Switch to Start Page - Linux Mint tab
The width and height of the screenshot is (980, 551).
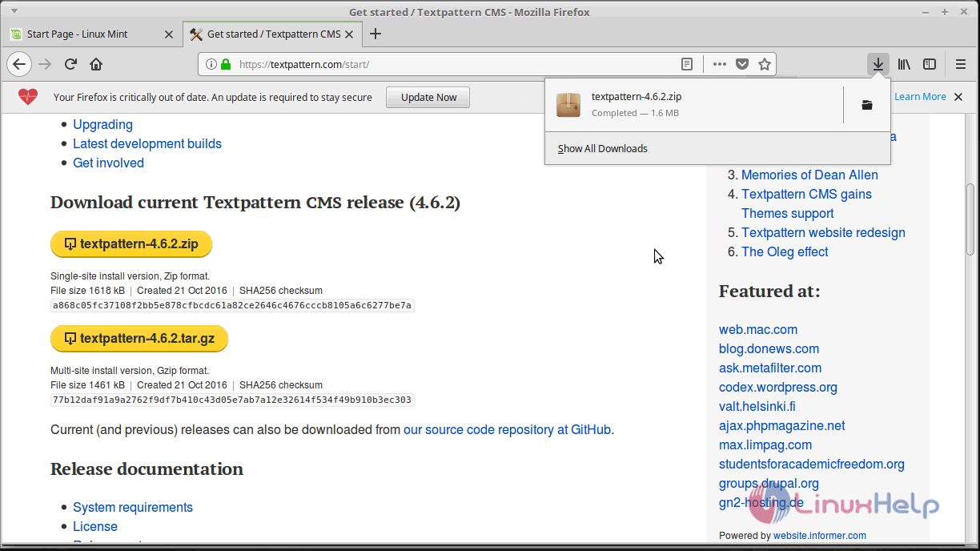(91, 34)
